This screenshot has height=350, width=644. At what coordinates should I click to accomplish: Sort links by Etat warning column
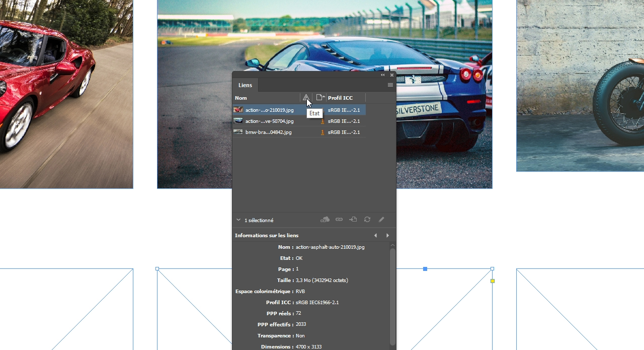point(306,98)
